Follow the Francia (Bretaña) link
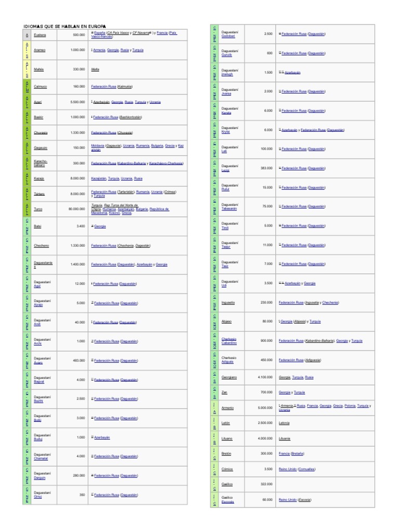The width and height of the screenshot is (399, 532). [291, 454]
